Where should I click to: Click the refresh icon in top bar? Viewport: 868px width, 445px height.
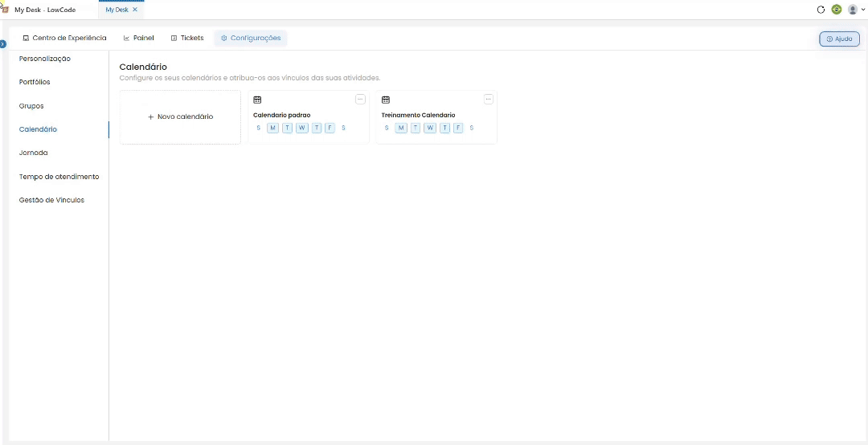point(821,10)
